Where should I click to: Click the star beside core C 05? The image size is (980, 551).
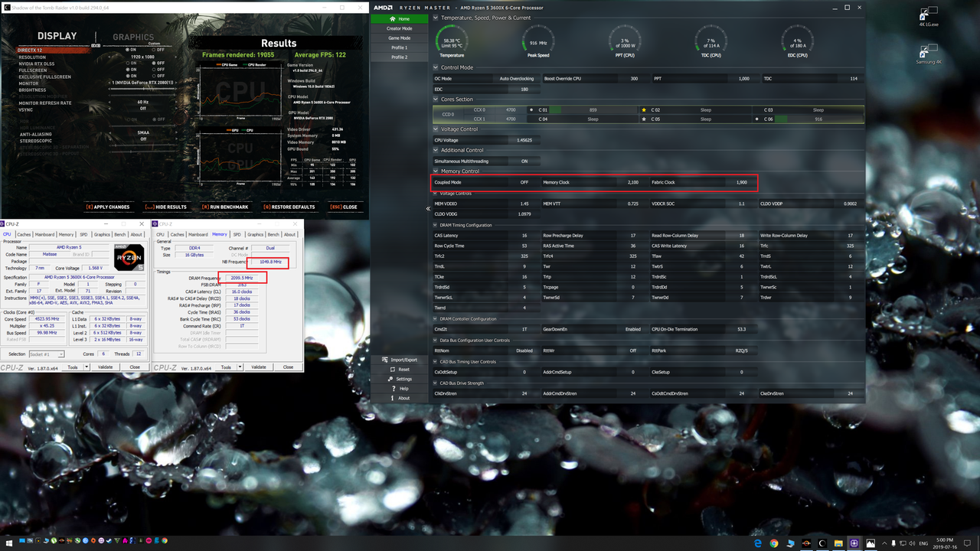click(644, 119)
